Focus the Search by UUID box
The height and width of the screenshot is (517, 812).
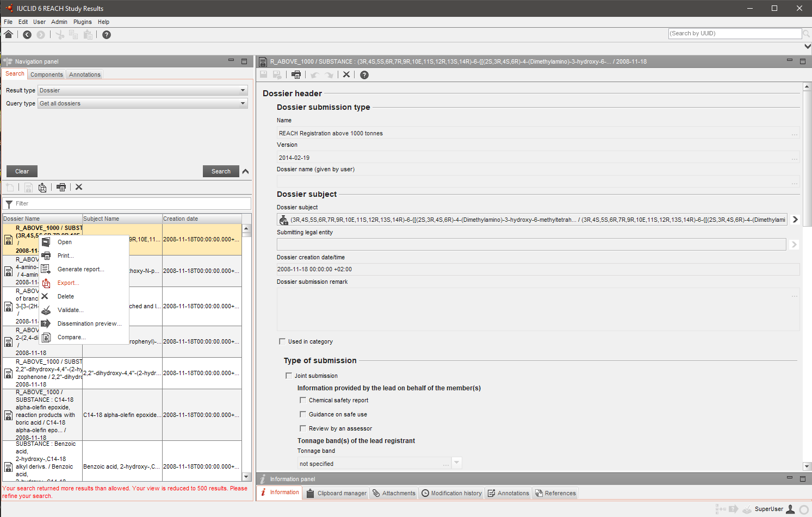tap(735, 34)
